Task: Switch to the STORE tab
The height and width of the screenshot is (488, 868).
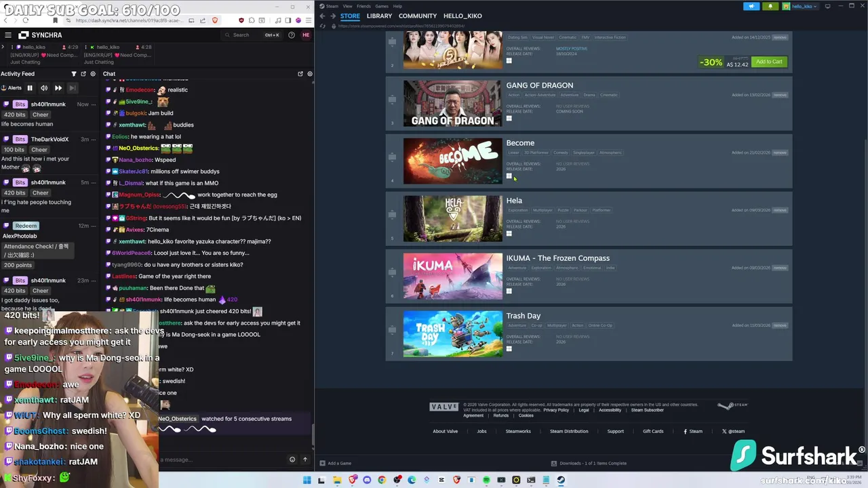Action: click(350, 16)
